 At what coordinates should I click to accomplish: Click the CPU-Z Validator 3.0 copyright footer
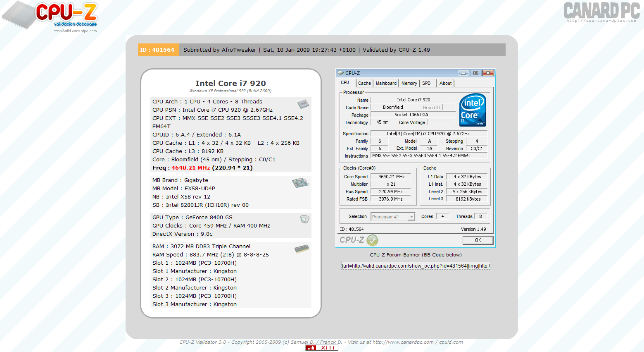[321, 342]
